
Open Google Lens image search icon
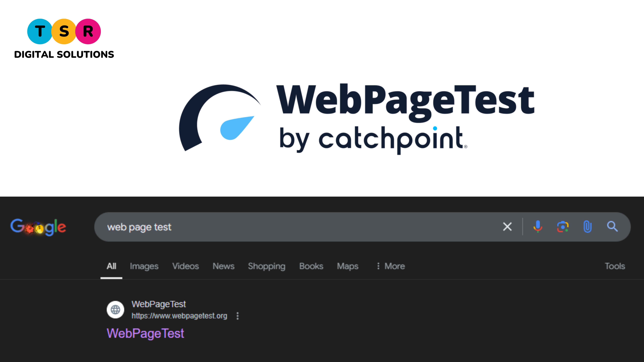(x=563, y=227)
